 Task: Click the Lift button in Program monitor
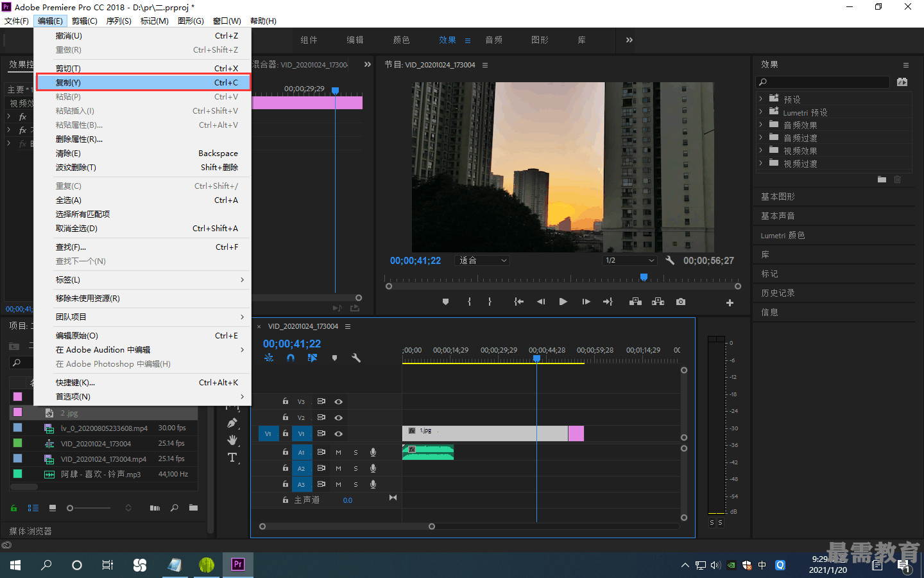[x=635, y=302]
